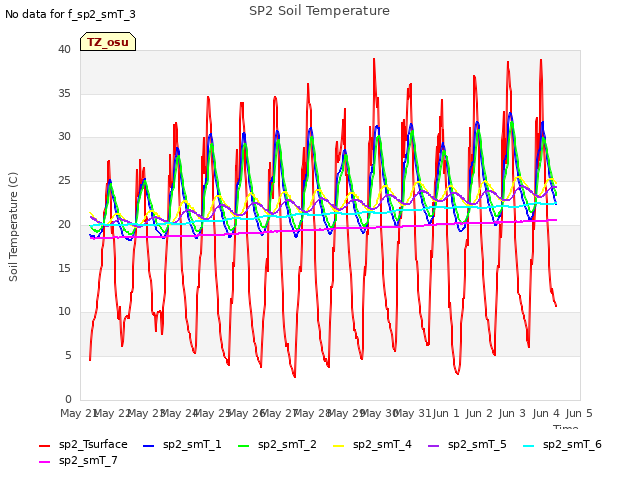Click the Jun 1 x-axis date label
The height and width of the screenshot is (480, 640).
[446, 413]
